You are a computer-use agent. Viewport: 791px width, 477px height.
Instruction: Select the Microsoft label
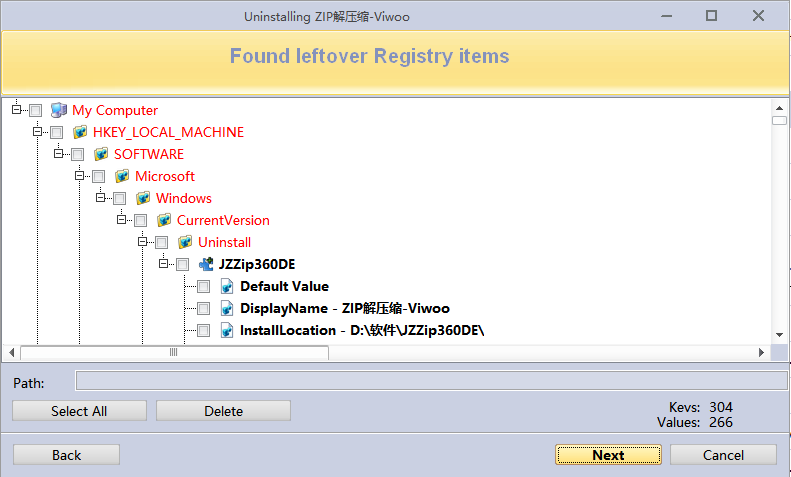165,176
